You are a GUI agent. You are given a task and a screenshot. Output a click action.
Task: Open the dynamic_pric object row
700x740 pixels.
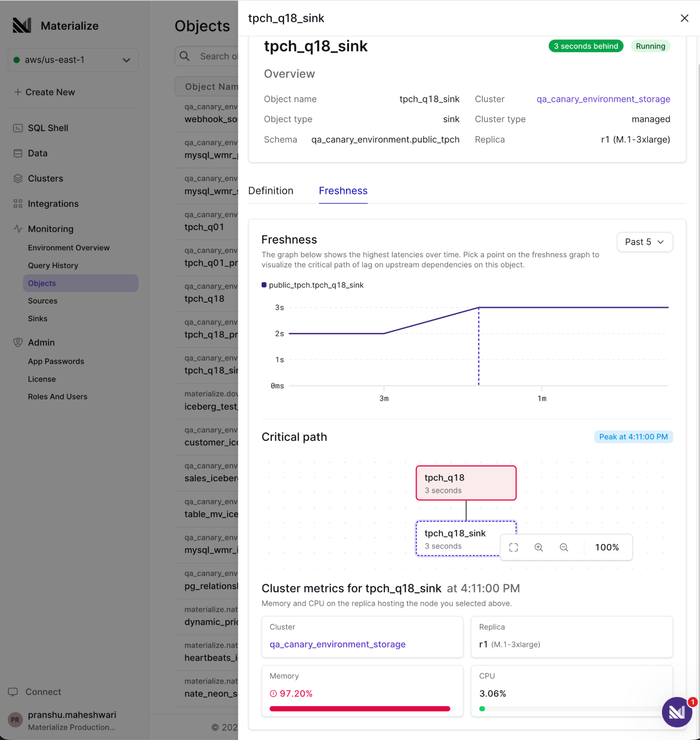click(206, 616)
